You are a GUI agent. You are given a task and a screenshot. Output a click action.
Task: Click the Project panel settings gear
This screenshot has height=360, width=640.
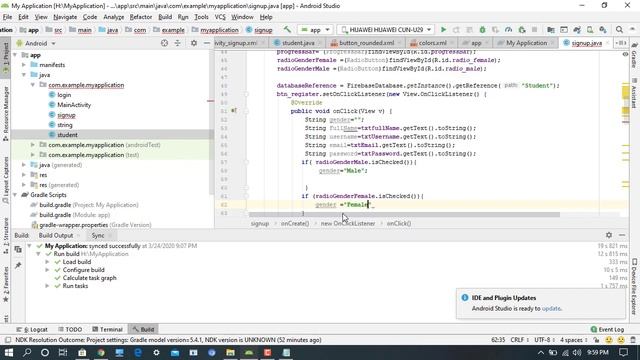point(193,43)
